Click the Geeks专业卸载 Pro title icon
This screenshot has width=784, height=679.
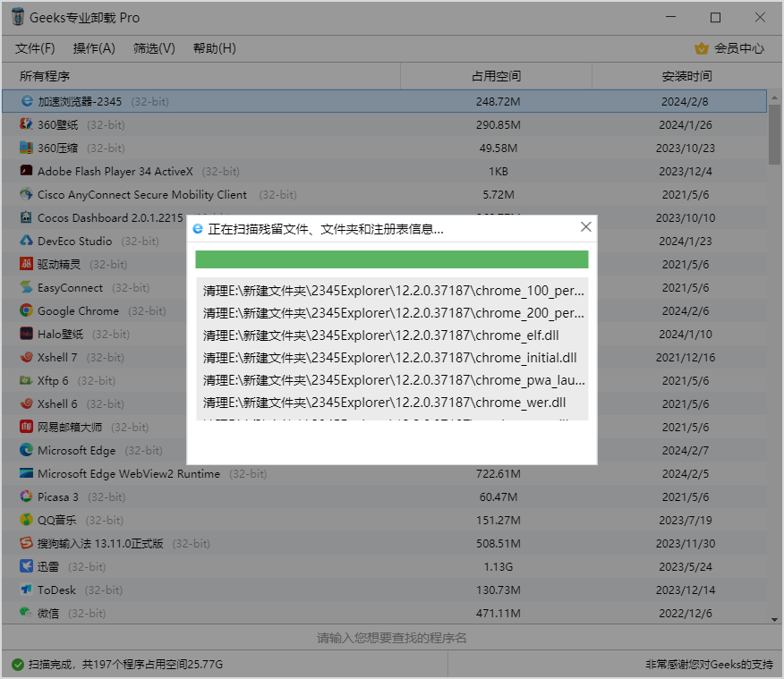tap(18, 16)
